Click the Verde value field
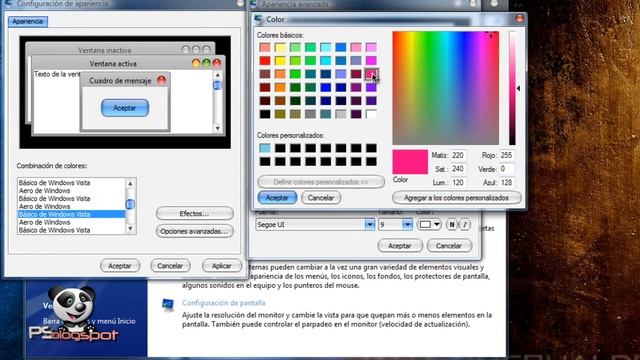 coord(507,169)
